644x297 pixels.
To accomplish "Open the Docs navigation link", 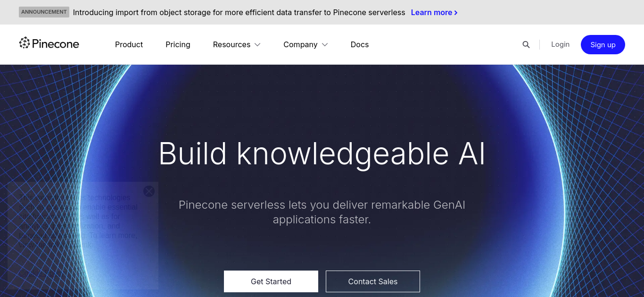I will (x=360, y=44).
